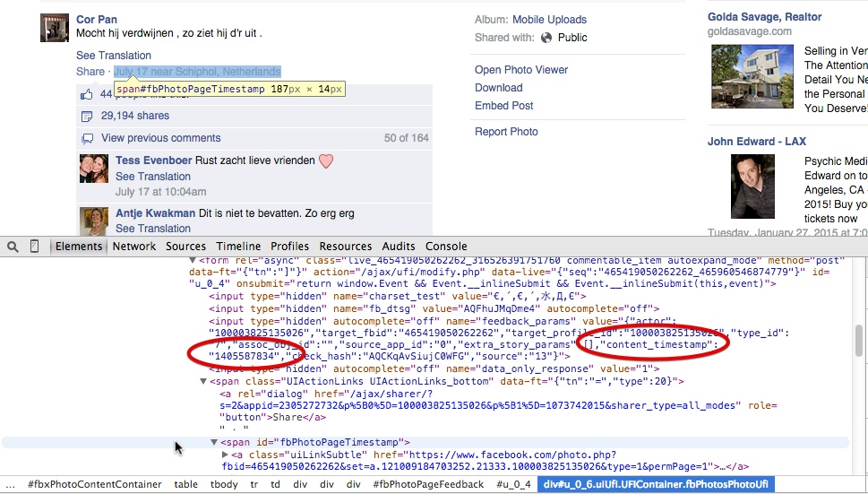Collapse the span UIActionLinks node

pos(203,382)
